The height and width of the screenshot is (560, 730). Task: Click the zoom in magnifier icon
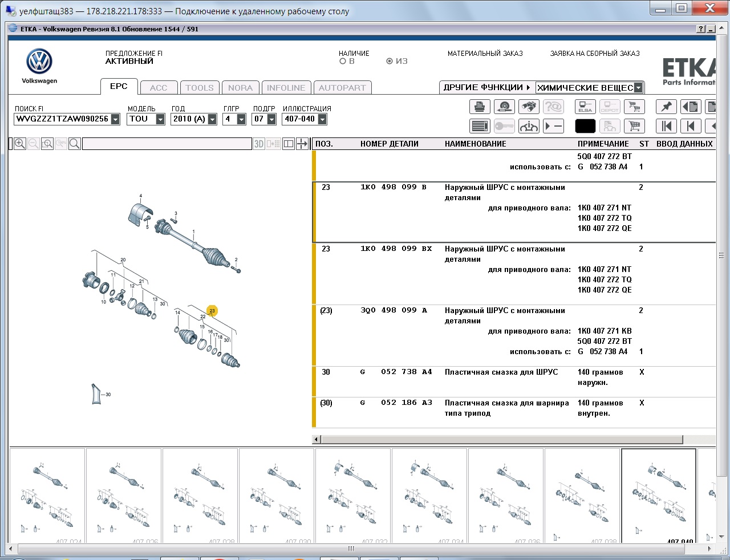20,144
